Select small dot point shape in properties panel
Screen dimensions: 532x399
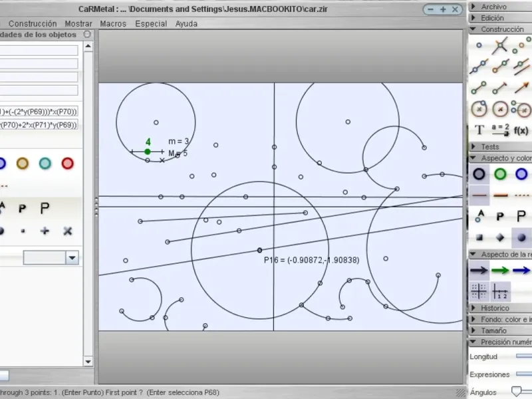click(23, 231)
